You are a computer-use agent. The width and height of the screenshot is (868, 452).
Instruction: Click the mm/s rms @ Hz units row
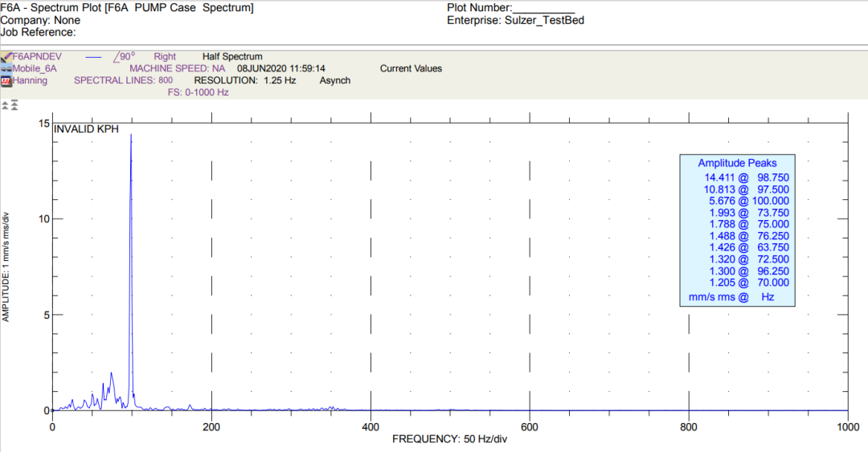pos(731,297)
